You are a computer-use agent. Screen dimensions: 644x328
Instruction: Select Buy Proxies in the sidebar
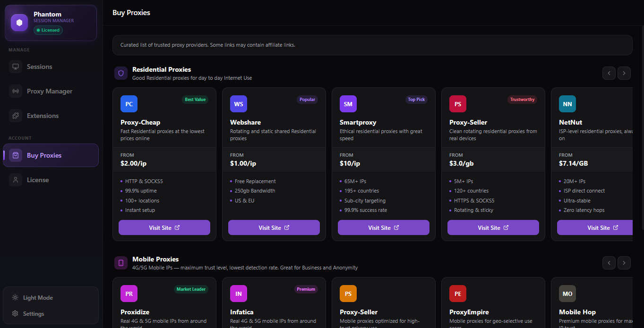pos(51,155)
